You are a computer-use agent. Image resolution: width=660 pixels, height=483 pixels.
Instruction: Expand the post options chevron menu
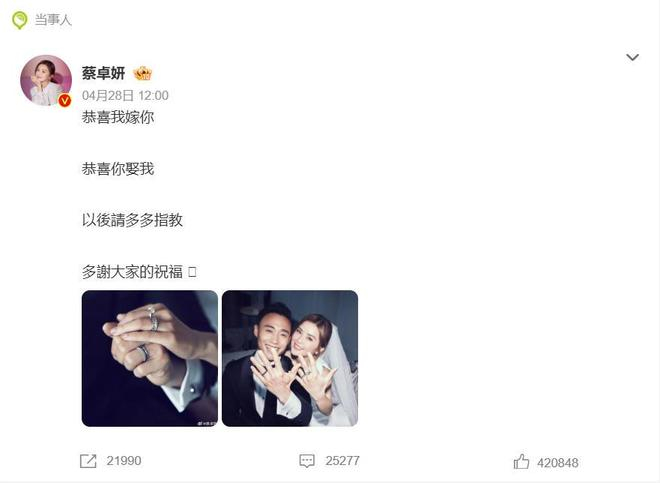pyautogui.click(x=632, y=57)
